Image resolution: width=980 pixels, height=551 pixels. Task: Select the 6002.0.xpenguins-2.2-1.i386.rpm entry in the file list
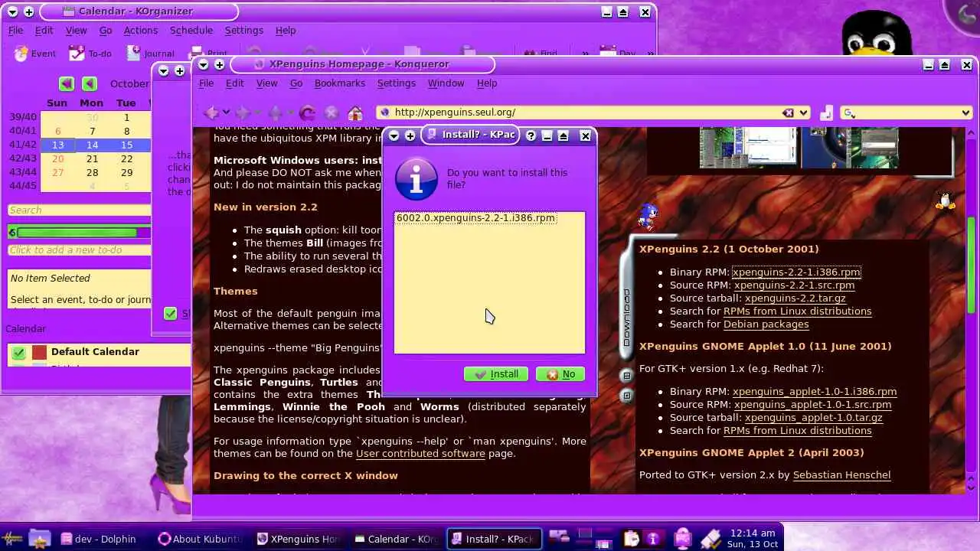475,218
